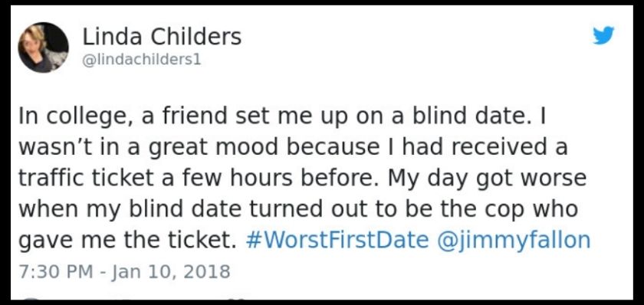Click the words 'had received a'

tap(485, 147)
